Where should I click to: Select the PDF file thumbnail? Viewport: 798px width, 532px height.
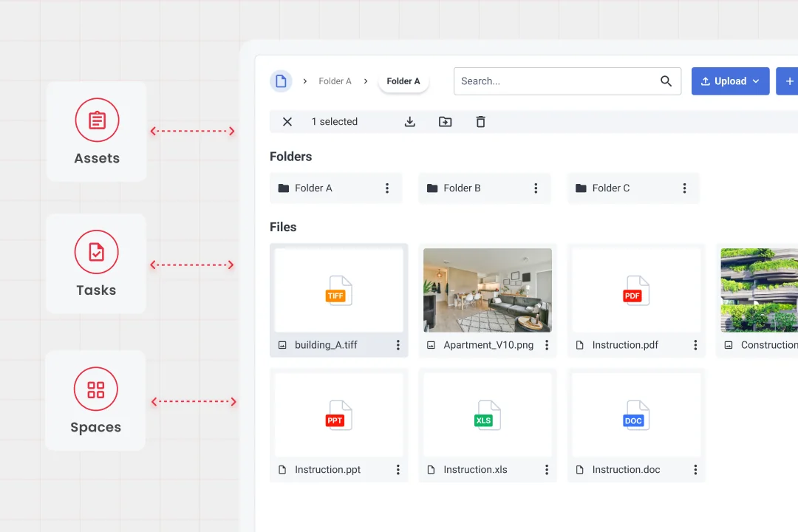click(636, 290)
